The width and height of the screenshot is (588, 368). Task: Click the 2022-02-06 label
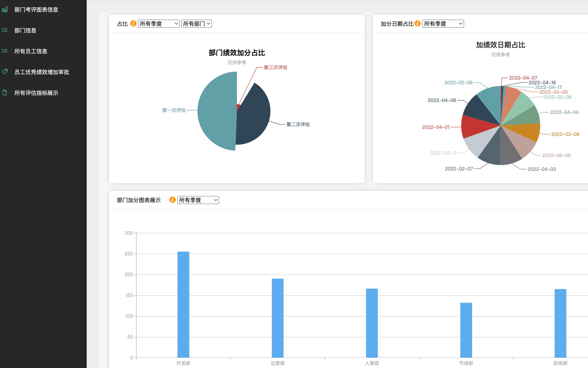(557, 97)
